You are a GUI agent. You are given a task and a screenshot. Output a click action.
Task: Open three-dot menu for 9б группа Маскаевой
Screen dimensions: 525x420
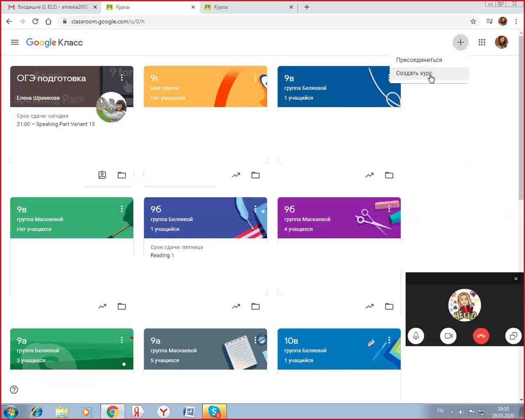[389, 209]
